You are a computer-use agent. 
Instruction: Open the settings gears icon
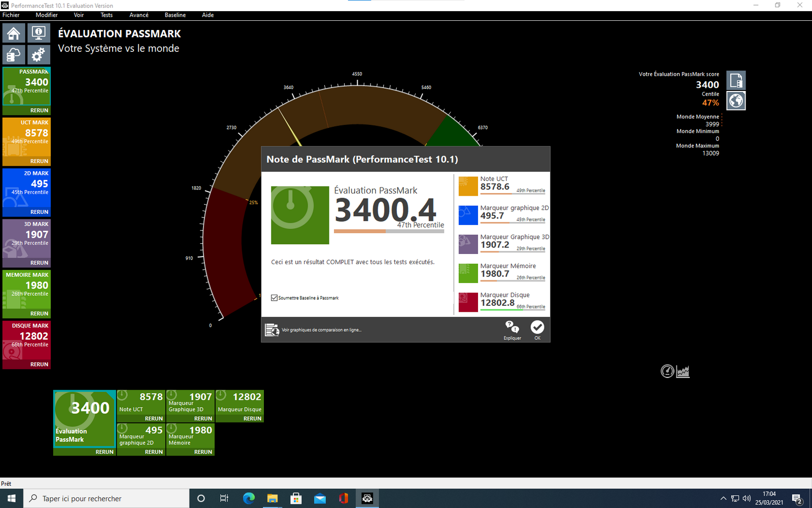pos(39,54)
